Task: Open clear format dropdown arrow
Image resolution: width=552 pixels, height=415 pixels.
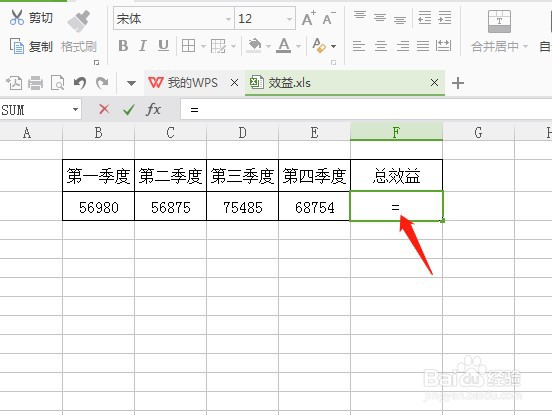Action: (x=333, y=46)
